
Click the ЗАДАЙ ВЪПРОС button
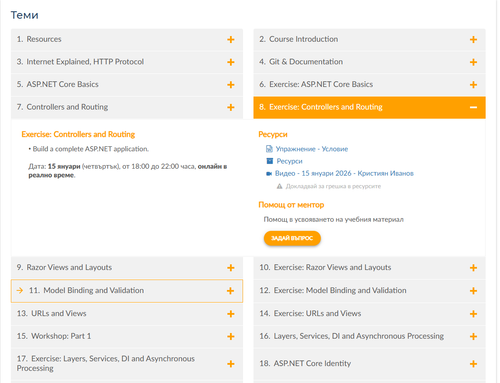(x=292, y=238)
